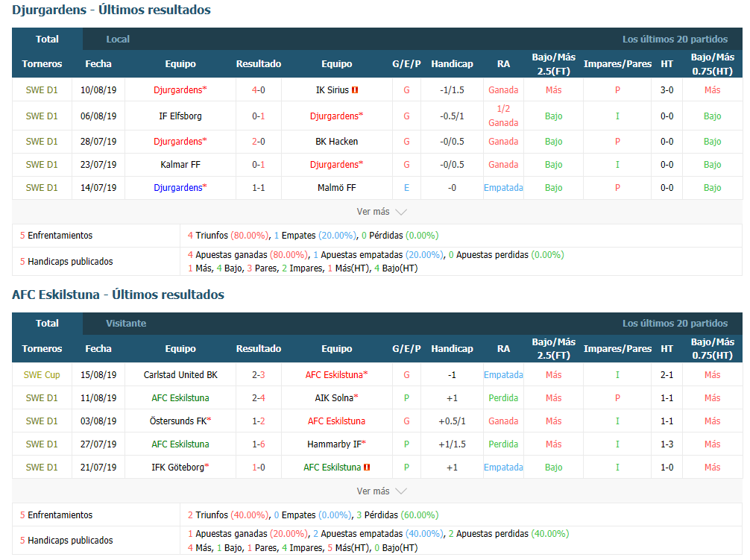Click the SWE Cup tournament label

coord(42,375)
